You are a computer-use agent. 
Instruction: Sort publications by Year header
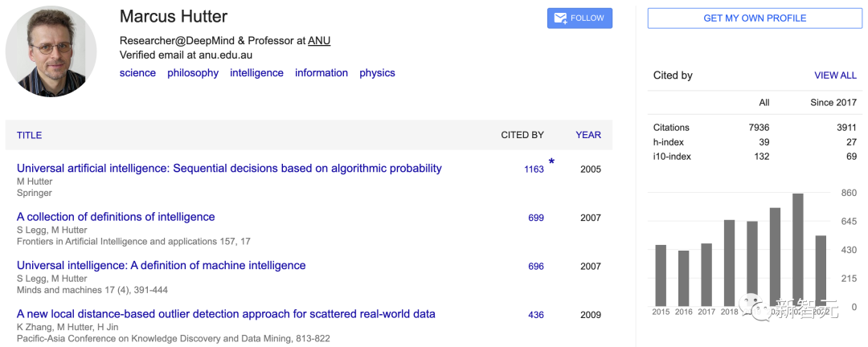588,135
